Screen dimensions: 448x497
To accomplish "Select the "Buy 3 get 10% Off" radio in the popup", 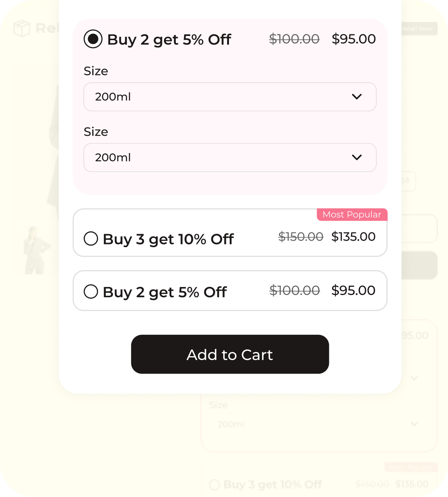I will coord(91,239).
